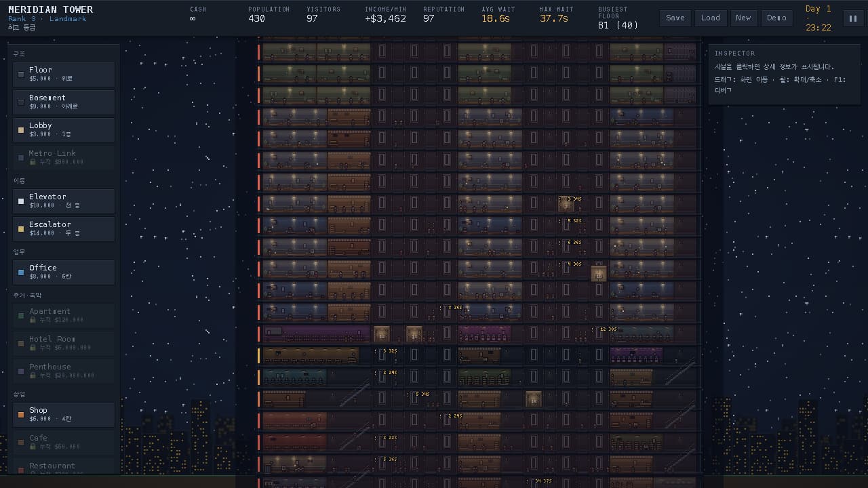Click the Reputation value 97
868x488 pixels.
pos(429,18)
